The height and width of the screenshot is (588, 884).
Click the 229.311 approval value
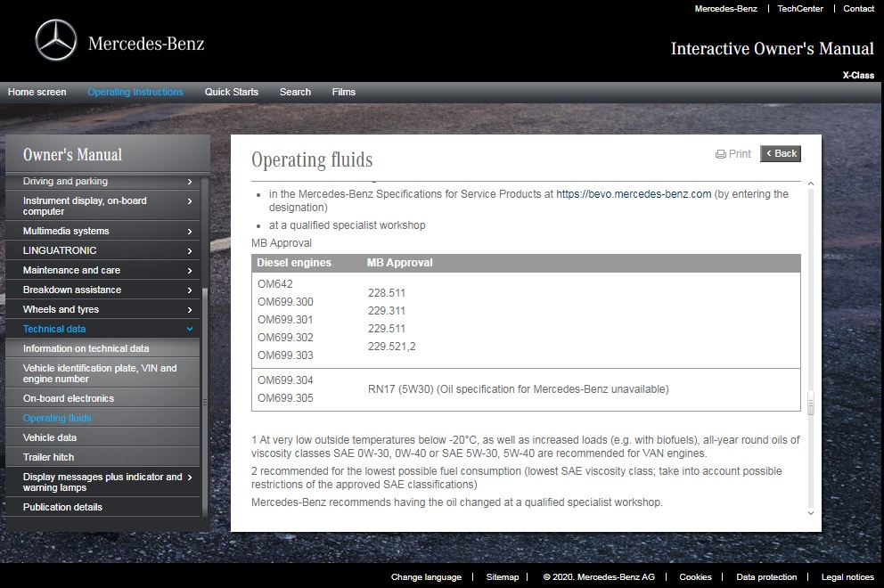(x=387, y=311)
